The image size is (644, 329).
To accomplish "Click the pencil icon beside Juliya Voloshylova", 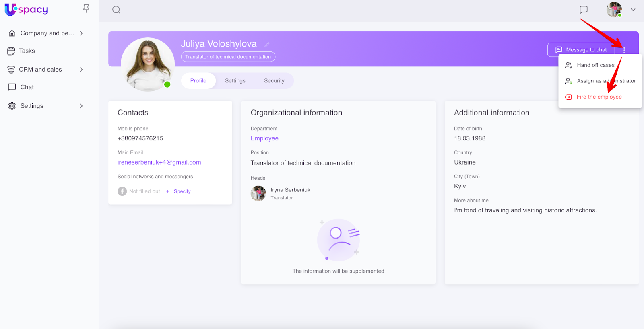I will [x=267, y=45].
